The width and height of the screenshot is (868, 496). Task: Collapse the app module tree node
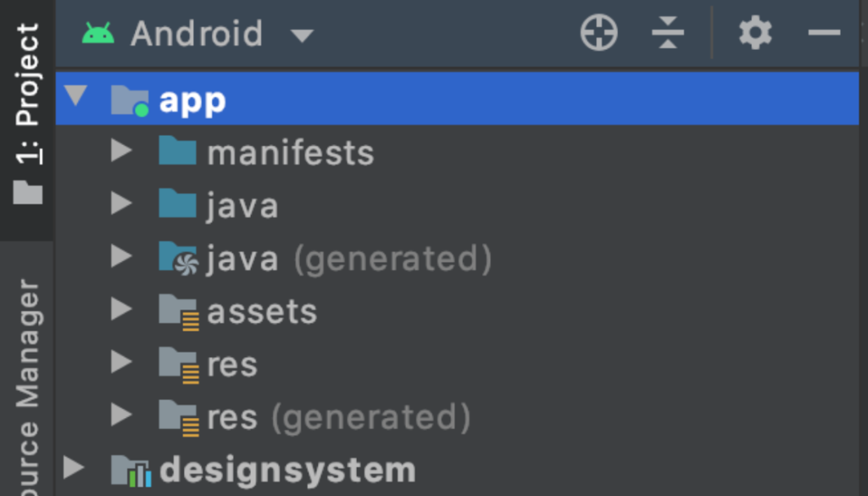click(75, 95)
